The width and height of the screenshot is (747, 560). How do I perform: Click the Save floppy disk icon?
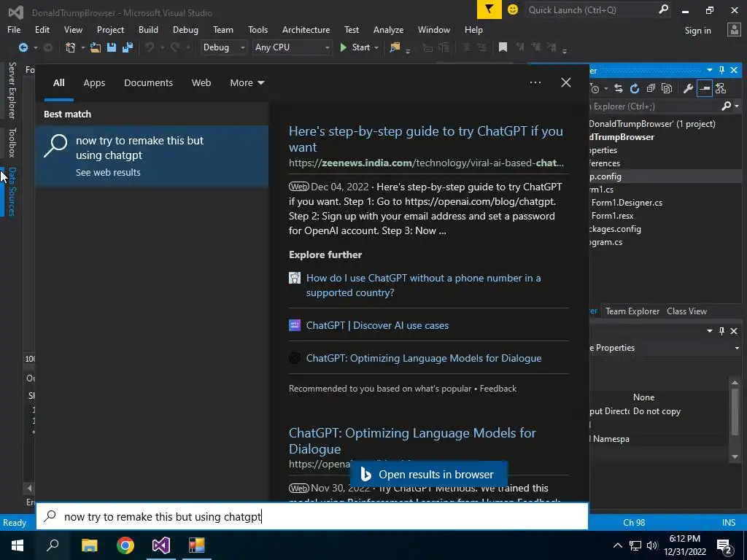(x=112, y=47)
